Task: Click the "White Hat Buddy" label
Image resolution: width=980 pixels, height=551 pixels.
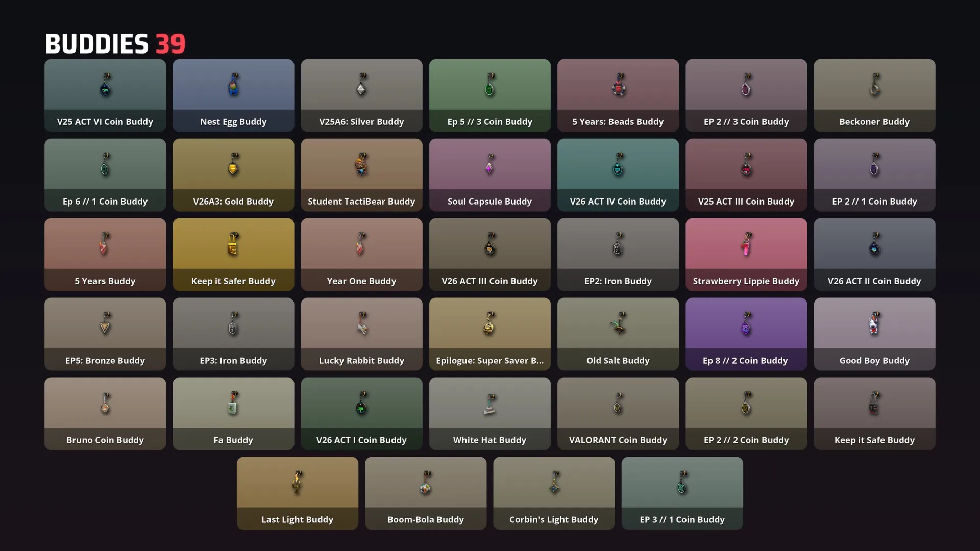Action: 489,440
